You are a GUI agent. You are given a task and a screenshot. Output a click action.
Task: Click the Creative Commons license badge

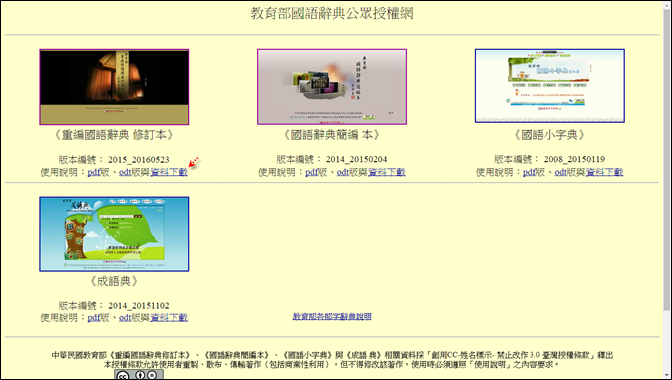coord(138,375)
